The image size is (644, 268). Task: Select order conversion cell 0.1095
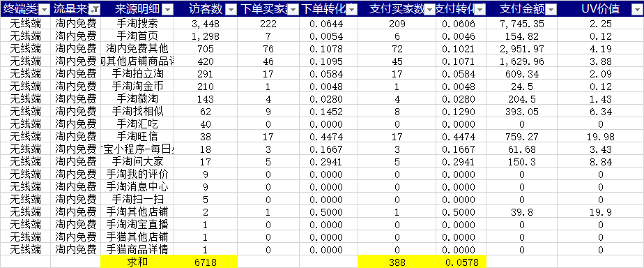(328, 61)
